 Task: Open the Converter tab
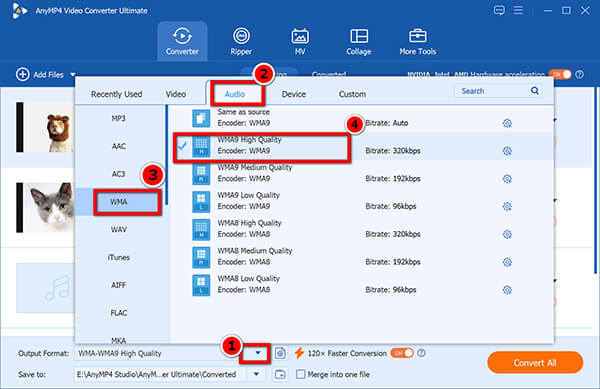(x=182, y=41)
